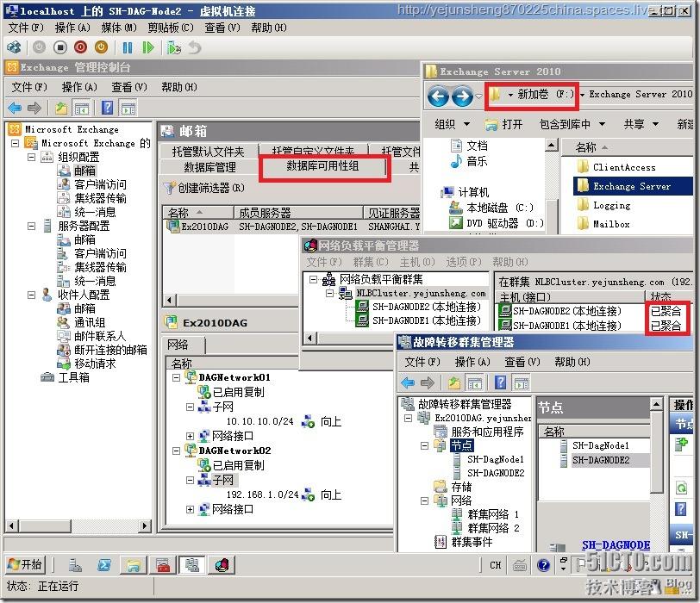
Task: Select 群集网络 1 in Failover Cluster tree
Action: [x=493, y=514]
